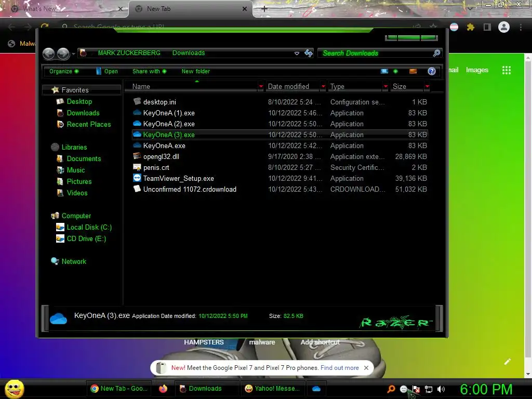Open the Chrome three-dot menu
The height and width of the screenshot is (399, 532).
click(521, 27)
